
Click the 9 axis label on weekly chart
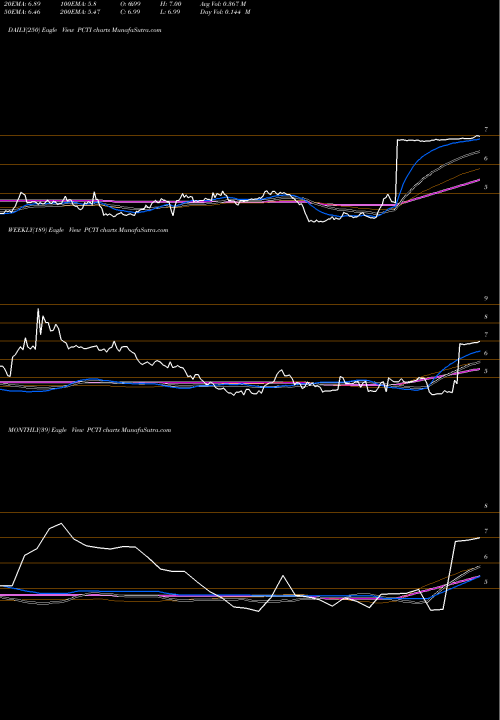[486, 298]
